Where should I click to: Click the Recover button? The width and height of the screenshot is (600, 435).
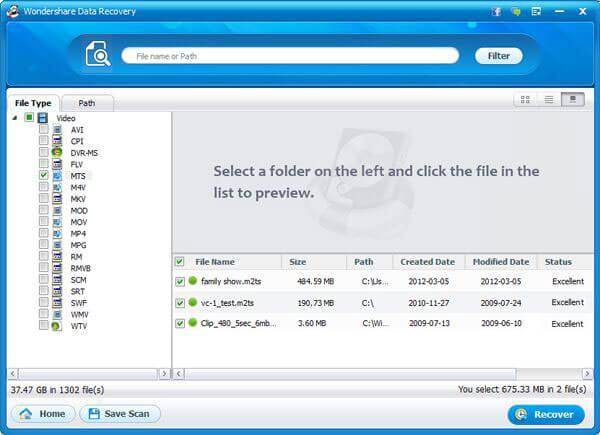(x=546, y=414)
